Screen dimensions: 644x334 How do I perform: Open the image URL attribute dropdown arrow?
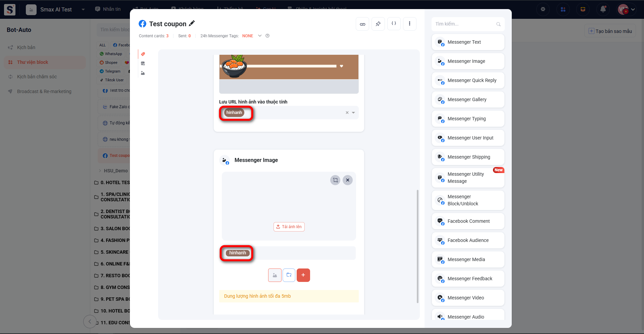click(353, 113)
